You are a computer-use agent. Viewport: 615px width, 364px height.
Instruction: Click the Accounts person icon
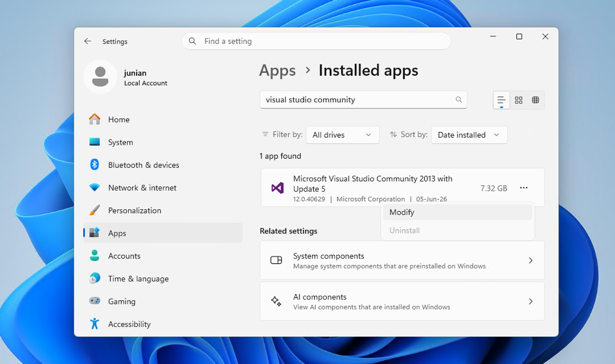95,255
